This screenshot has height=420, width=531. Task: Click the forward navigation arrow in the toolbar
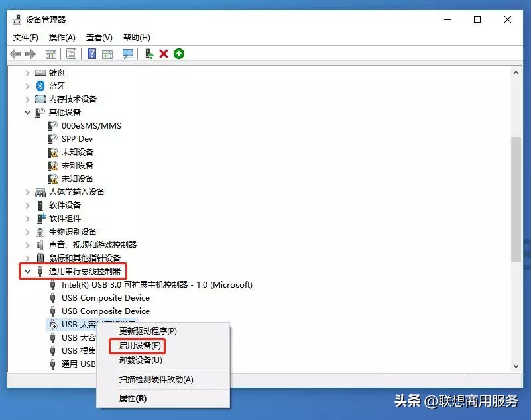click(x=30, y=54)
